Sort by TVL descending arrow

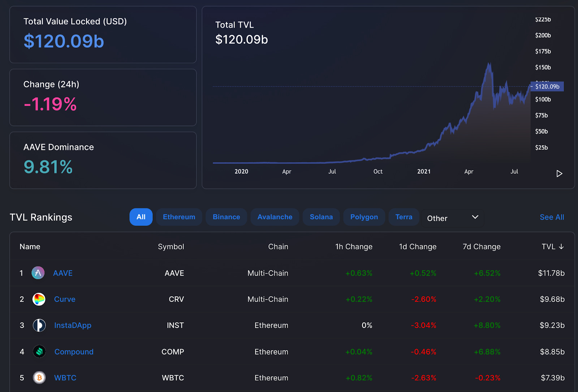coord(561,246)
